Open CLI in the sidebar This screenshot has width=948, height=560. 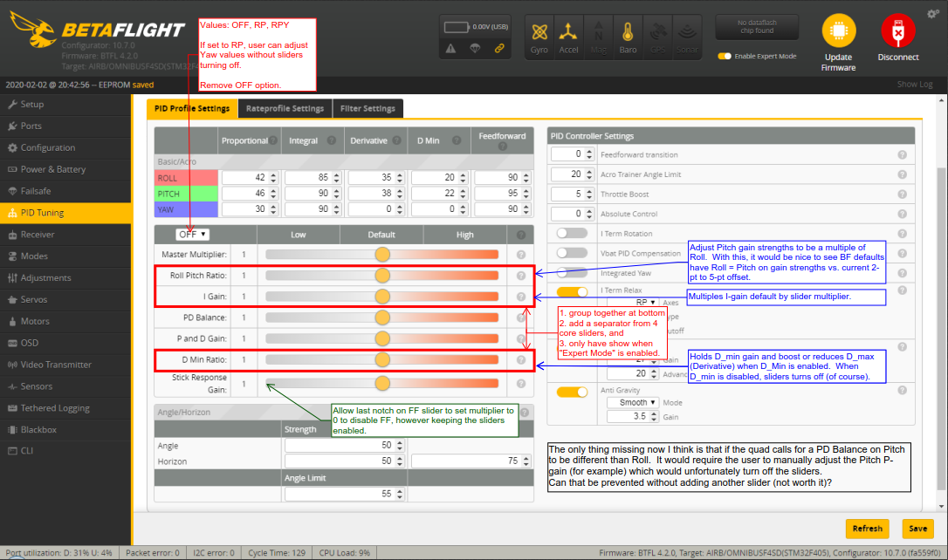click(65, 451)
